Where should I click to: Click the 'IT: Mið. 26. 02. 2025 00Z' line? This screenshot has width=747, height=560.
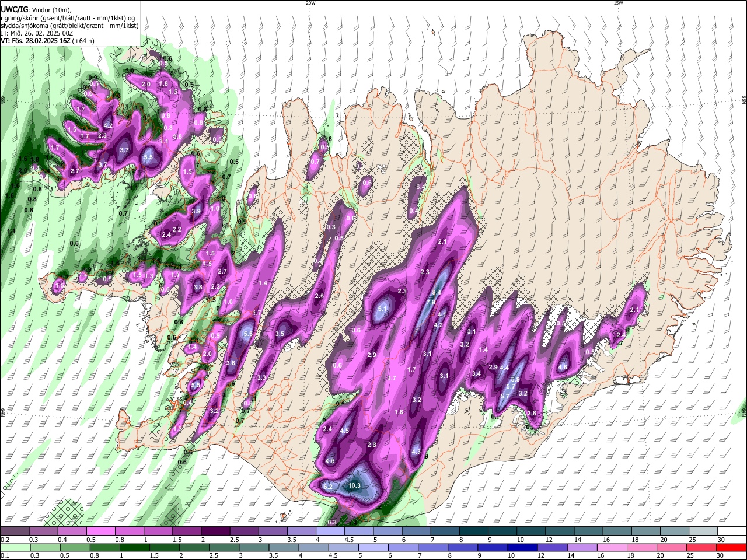(37, 33)
